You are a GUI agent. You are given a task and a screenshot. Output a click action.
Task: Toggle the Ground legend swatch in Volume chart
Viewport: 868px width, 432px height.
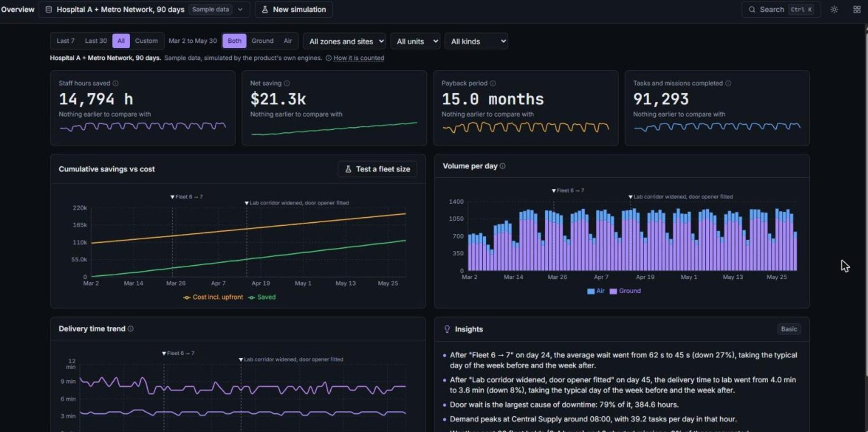point(613,291)
